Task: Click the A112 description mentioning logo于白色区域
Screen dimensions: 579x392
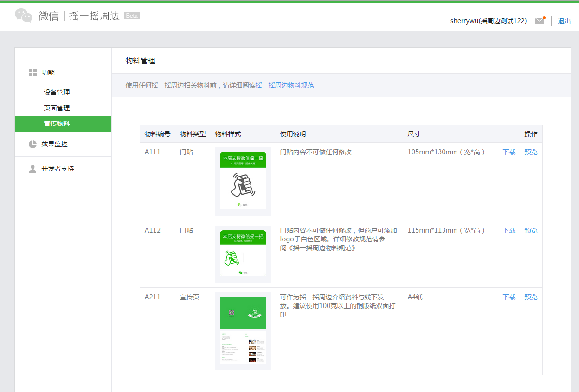Action: click(x=339, y=239)
